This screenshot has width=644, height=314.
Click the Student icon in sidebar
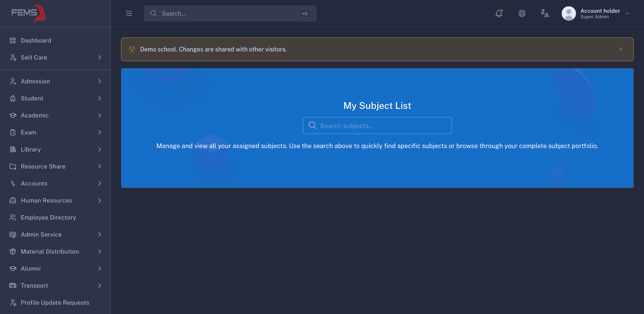(13, 98)
